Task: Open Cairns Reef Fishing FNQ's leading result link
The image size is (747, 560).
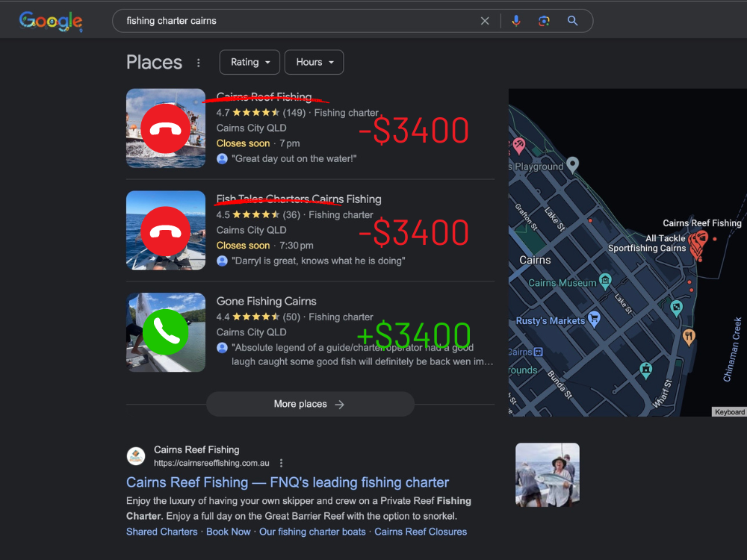Action: (x=288, y=482)
